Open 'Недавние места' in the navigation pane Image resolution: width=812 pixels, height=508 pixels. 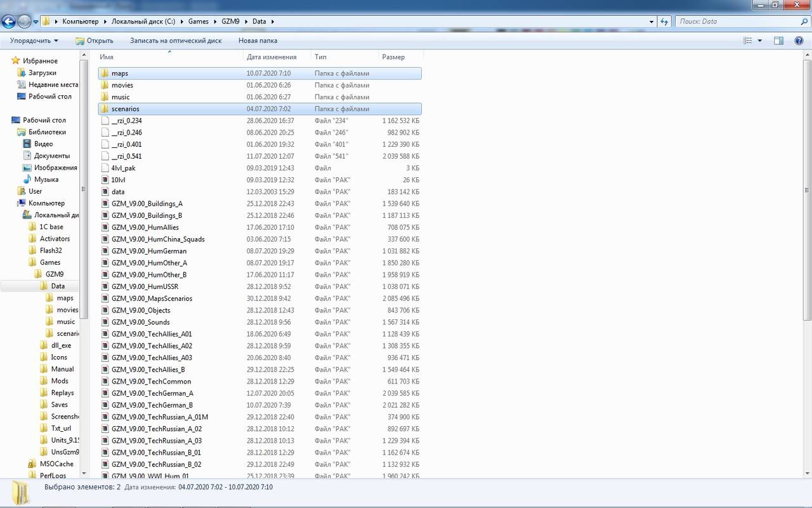click(x=53, y=84)
